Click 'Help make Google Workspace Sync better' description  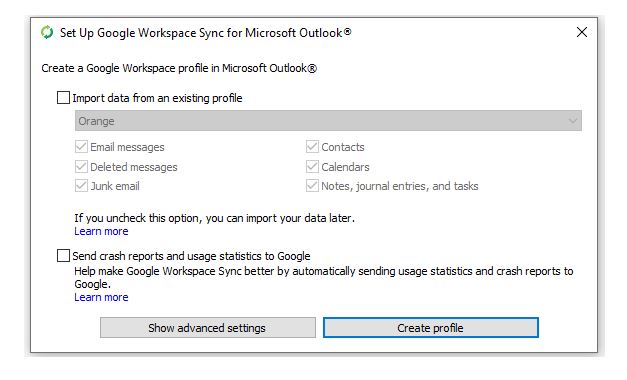[323, 278]
